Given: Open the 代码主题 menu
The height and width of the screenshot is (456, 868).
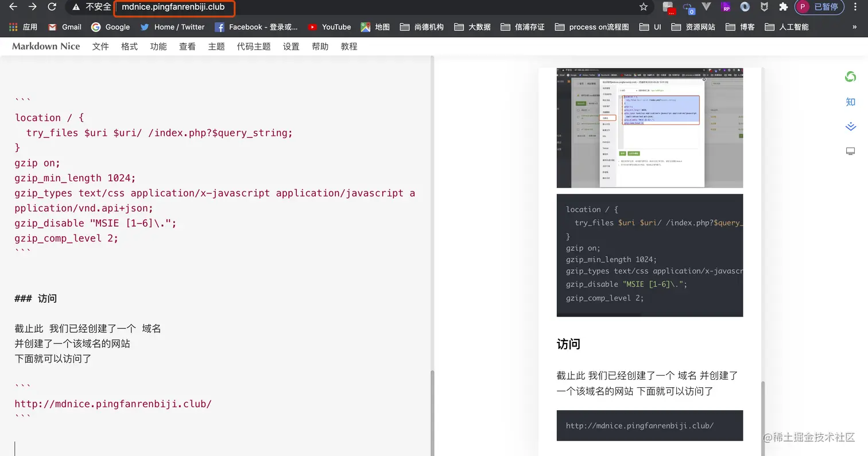Looking at the screenshot, I should [x=254, y=46].
